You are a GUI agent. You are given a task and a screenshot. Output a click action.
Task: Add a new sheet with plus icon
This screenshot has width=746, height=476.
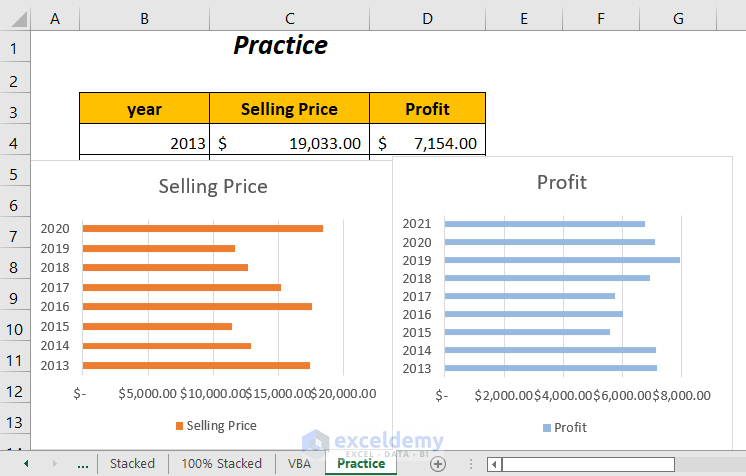point(437,464)
